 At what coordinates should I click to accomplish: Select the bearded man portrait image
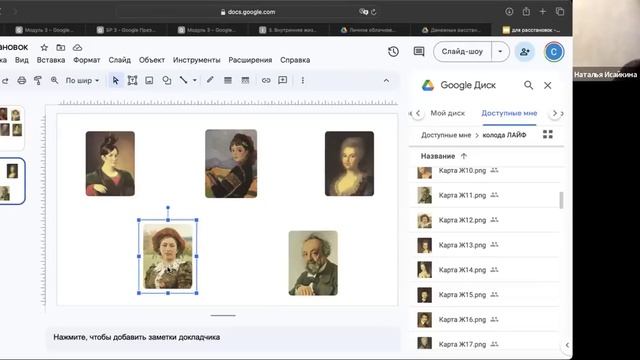(x=313, y=263)
